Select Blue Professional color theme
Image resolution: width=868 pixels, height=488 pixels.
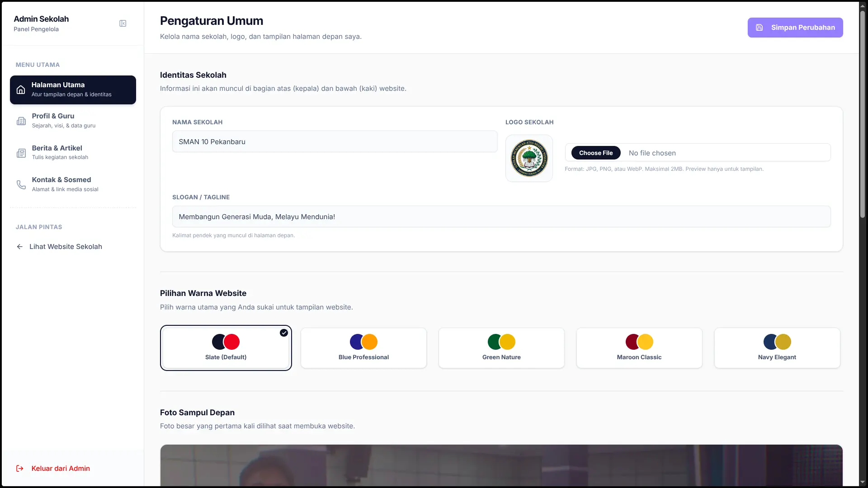[364, 348]
